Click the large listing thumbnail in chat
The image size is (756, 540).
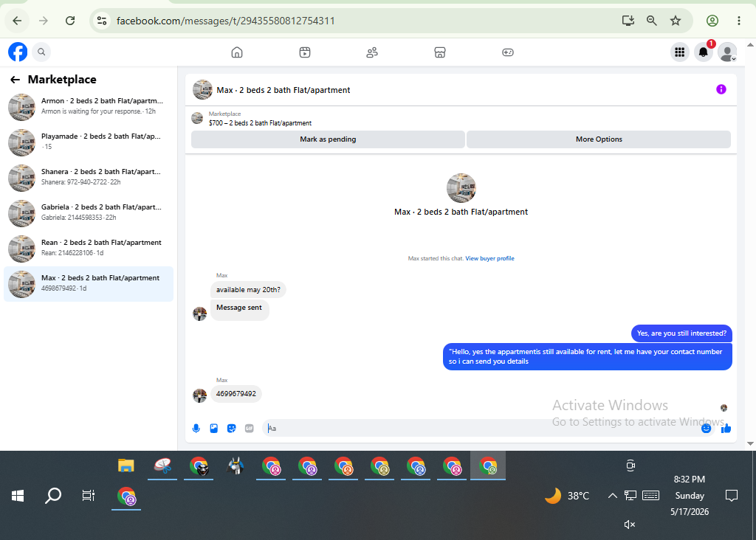tap(461, 188)
